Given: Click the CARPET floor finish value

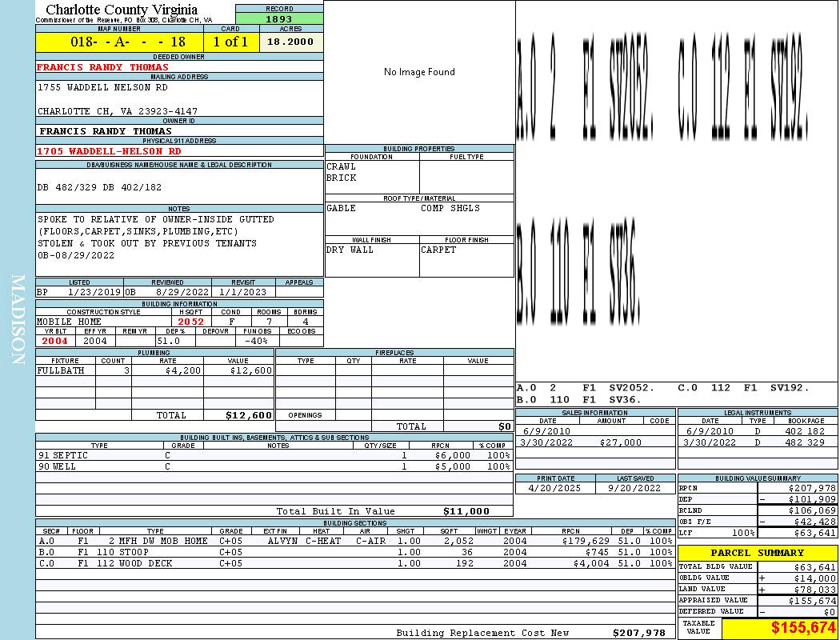Looking at the screenshot, I should [438, 250].
